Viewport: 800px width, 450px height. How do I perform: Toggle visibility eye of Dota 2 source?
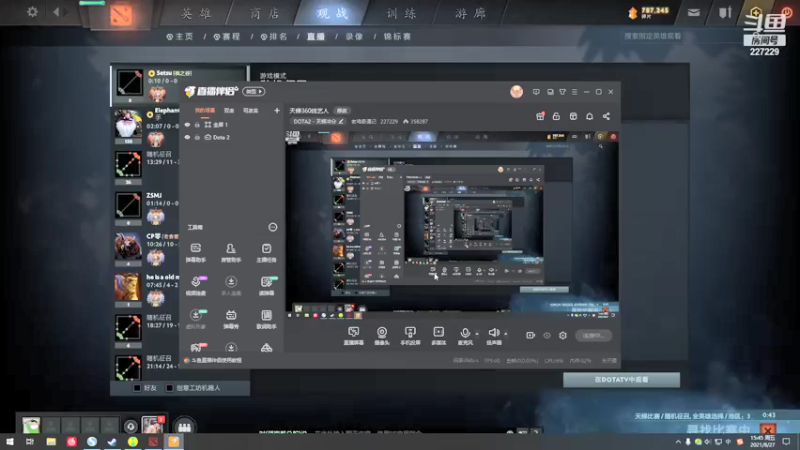tap(187, 137)
